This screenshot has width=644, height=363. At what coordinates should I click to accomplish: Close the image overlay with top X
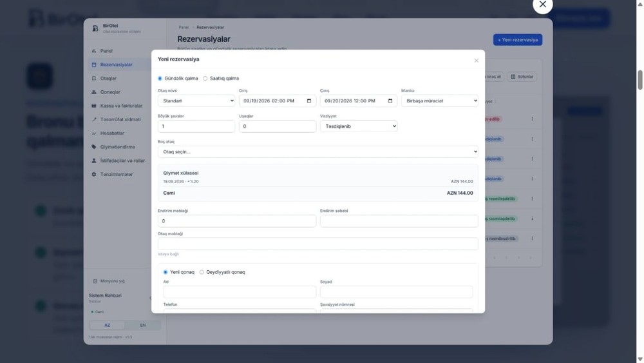click(542, 5)
